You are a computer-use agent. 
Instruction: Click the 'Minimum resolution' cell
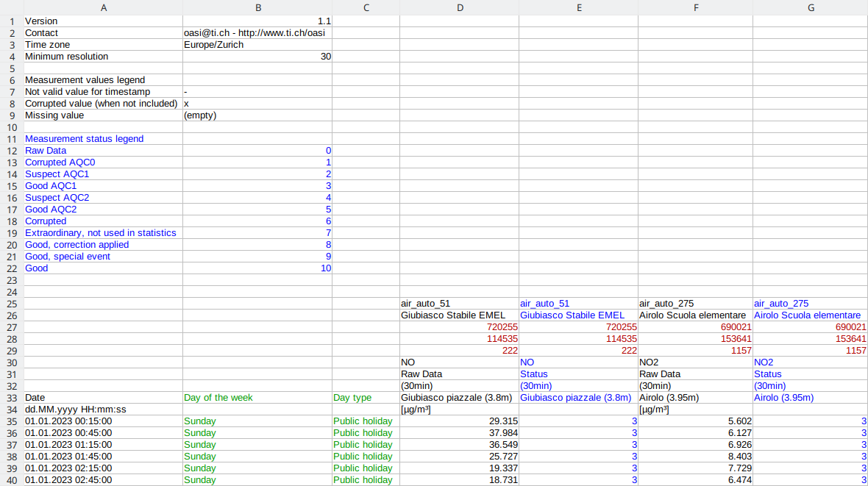pyautogui.click(x=103, y=57)
